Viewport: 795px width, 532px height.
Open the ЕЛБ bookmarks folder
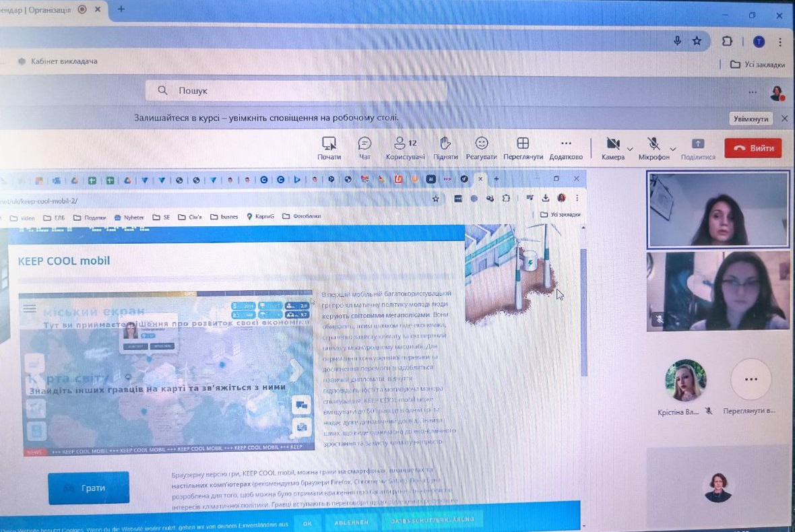[x=55, y=218]
